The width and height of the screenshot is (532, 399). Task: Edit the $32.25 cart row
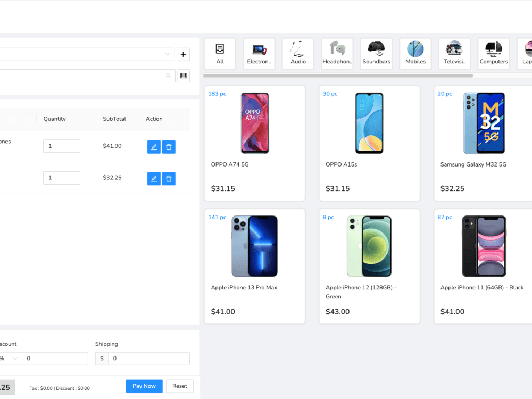tap(154, 178)
